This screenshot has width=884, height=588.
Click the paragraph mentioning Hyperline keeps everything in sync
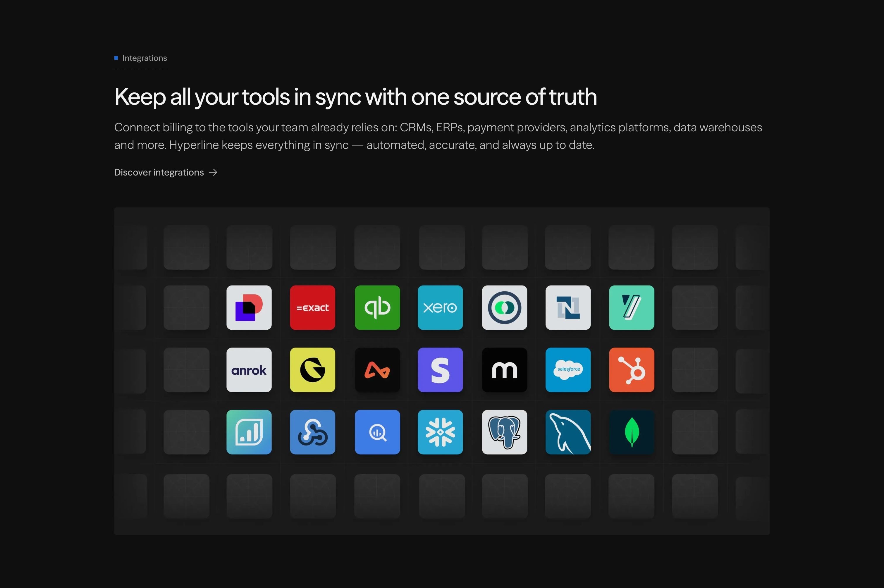tap(438, 136)
